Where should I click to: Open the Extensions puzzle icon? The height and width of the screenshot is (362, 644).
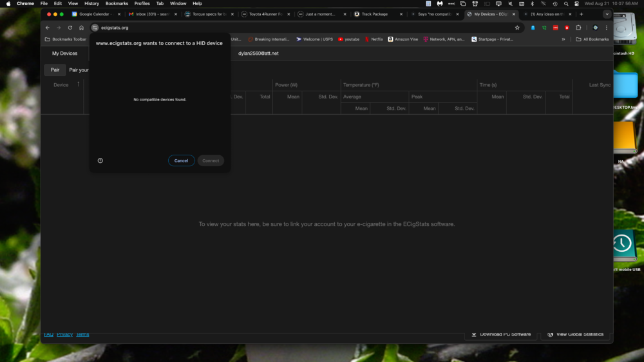pos(578,28)
